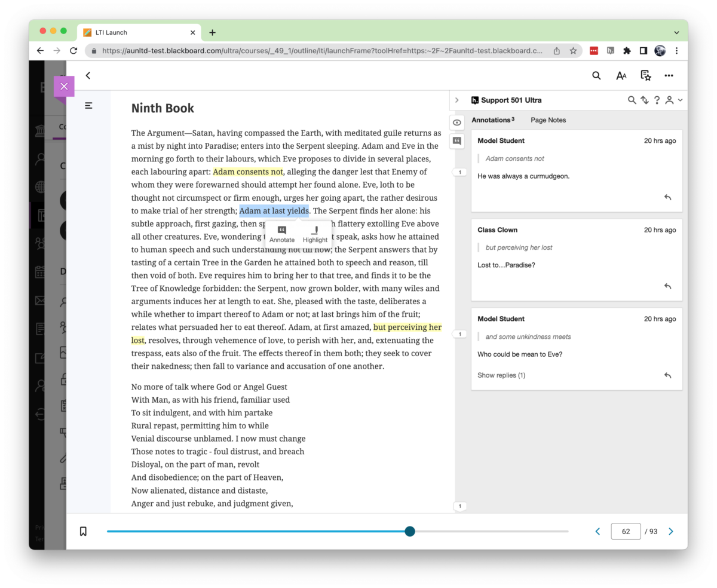The width and height of the screenshot is (717, 588).
Task: Open text display settings via the Aa icon
Action: click(x=621, y=75)
